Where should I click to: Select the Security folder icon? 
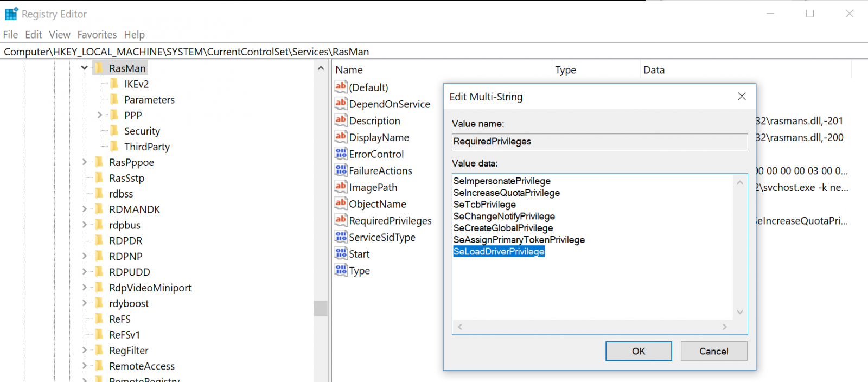tap(114, 131)
